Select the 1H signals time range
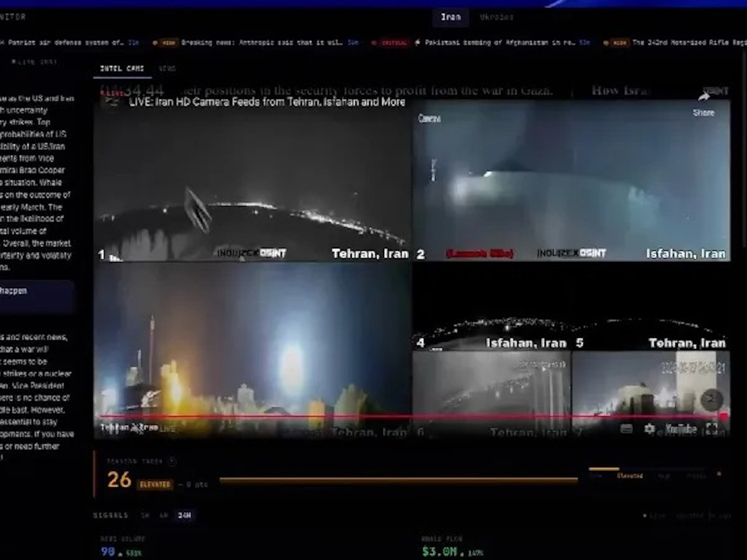This screenshot has width=747, height=560. [x=145, y=515]
